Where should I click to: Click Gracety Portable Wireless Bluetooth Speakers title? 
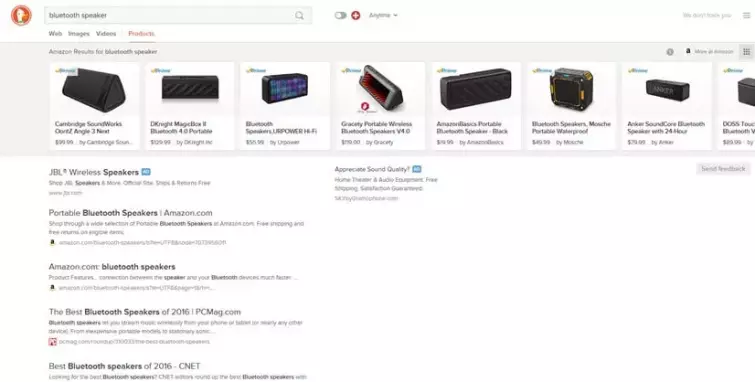pyautogui.click(x=377, y=128)
